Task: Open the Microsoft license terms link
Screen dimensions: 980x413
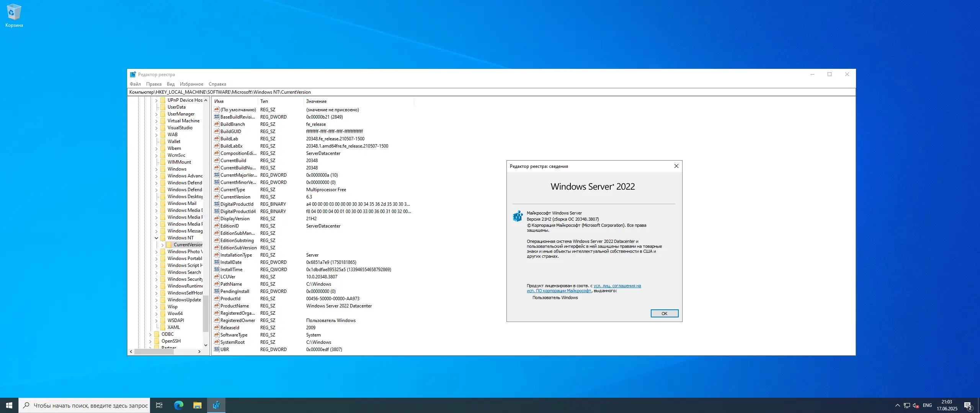Action: (617, 286)
